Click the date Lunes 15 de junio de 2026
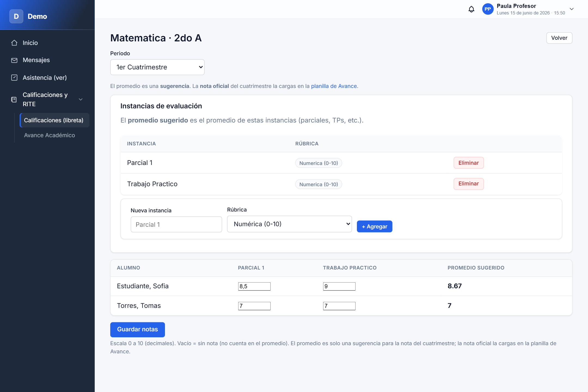The width and height of the screenshot is (588, 392). 523,13
